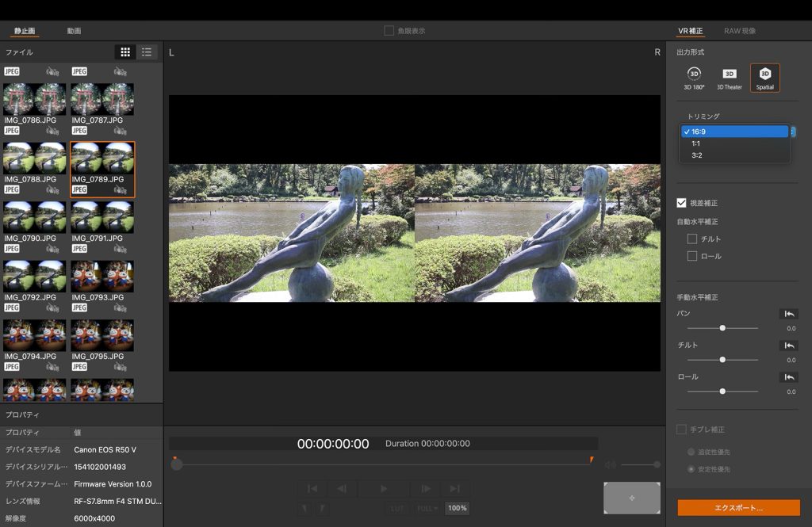Image resolution: width=812 pixels, height=527 pixels.
Task: Select 1:1 in the trimming dropdown
Action: coord(695,143)
